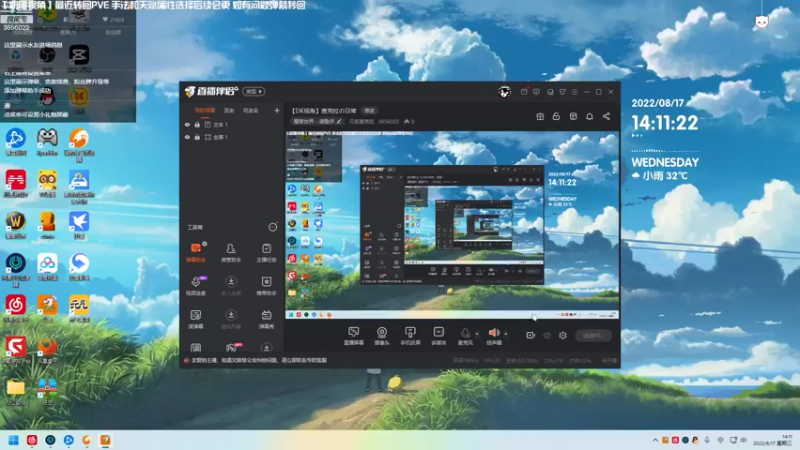The width and height of the screenshot is (800, 450).
Task: Switch to the third scene tab
Action: pos(251,110)
